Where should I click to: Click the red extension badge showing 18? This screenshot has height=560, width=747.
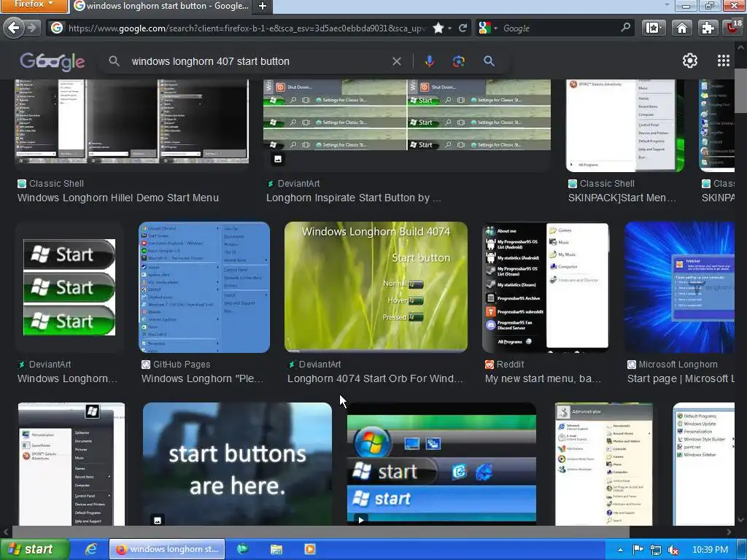(x=734, y=27)
